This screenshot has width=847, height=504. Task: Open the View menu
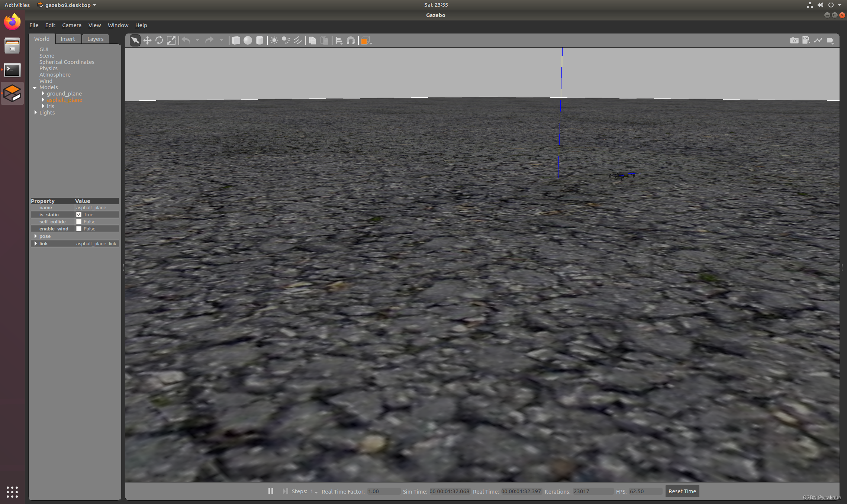tap(94, 25)
